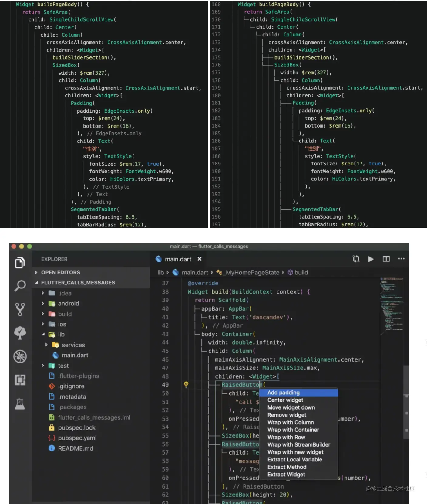
Task: Choose Move widget down from the menu
Action: coord(299,407)
